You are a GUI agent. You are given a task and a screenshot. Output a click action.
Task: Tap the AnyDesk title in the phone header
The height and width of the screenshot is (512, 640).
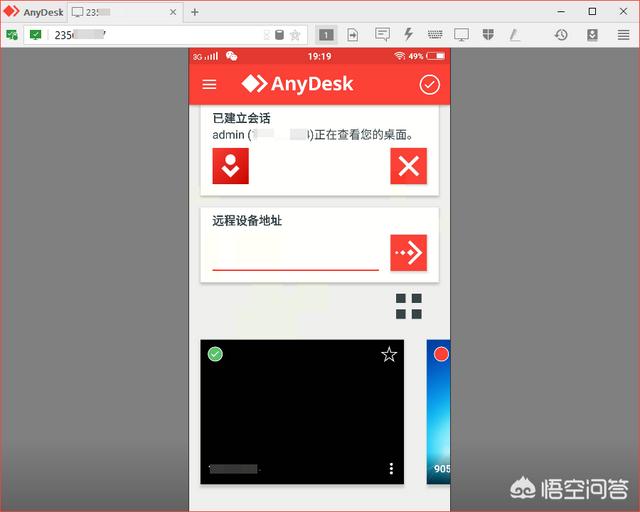[297, 84]
